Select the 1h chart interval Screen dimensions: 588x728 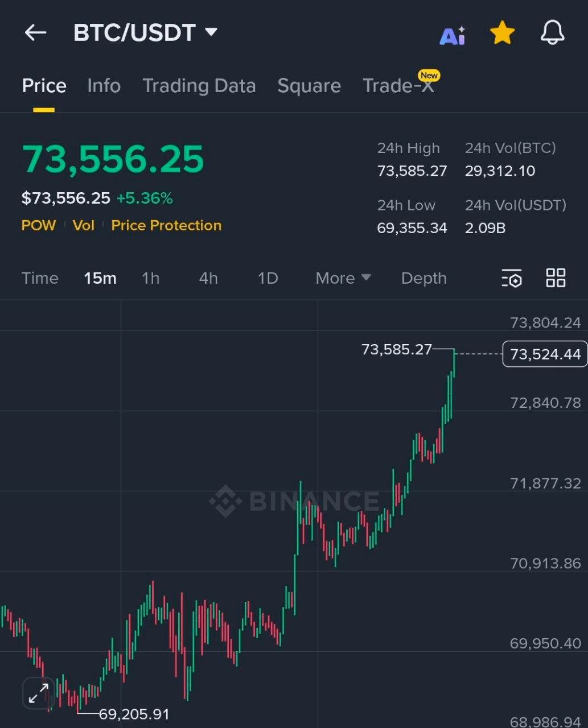tap(150, 278)
